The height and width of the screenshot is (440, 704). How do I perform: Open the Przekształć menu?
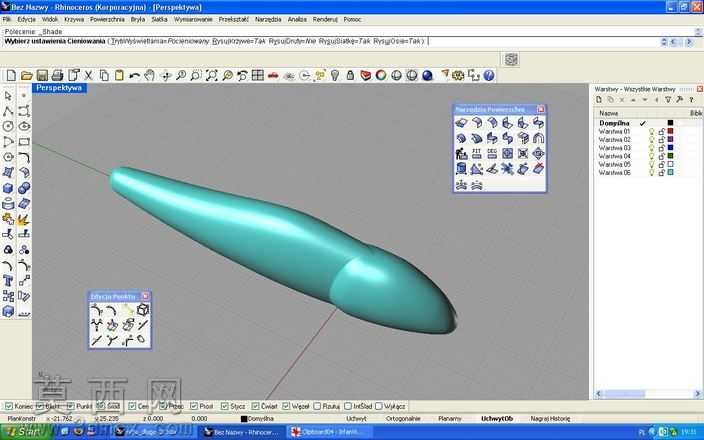click(233, 19)
